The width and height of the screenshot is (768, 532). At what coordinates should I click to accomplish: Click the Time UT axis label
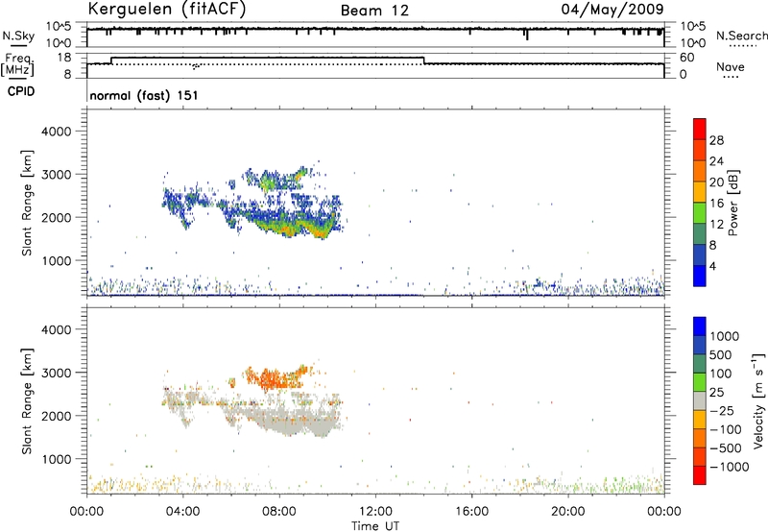(x=375, y=526)
